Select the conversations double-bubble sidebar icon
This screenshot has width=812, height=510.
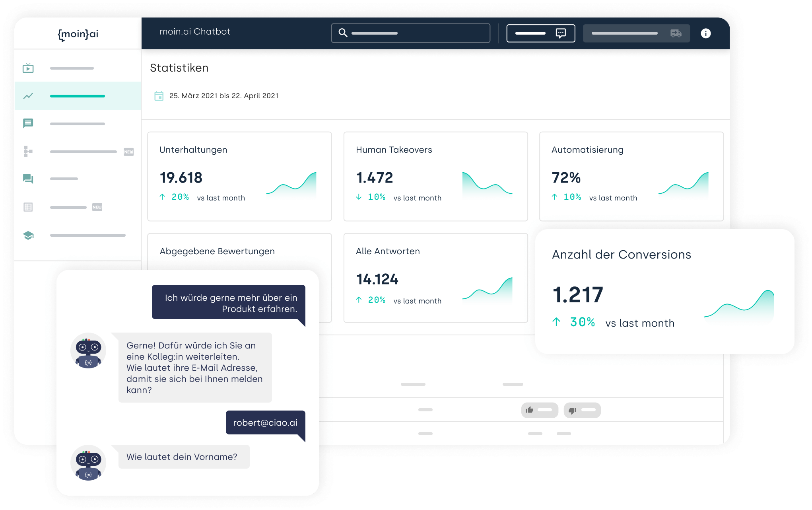28,179
